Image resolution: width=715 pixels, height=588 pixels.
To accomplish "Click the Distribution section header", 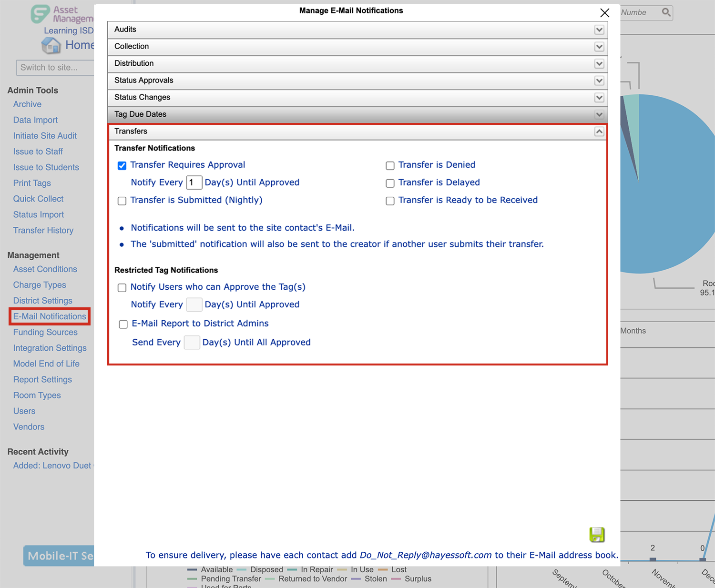I will (357, 64).
